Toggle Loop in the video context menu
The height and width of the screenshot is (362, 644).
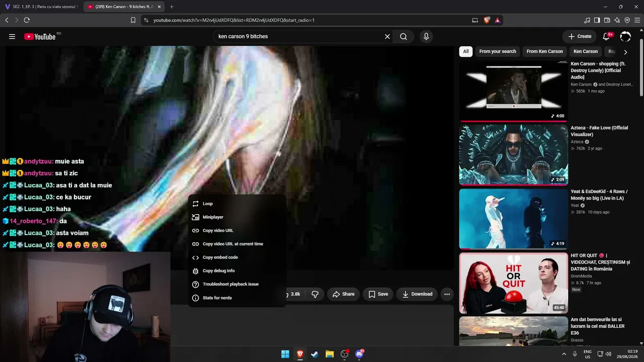pyautogui.click(x=237, y=204)
